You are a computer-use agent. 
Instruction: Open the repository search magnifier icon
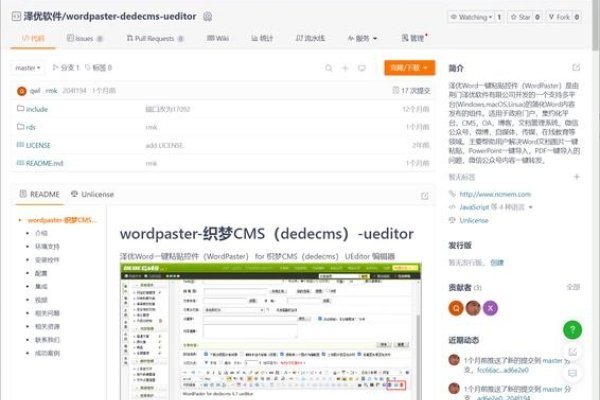pyautogui.click(x=328, y=68)
